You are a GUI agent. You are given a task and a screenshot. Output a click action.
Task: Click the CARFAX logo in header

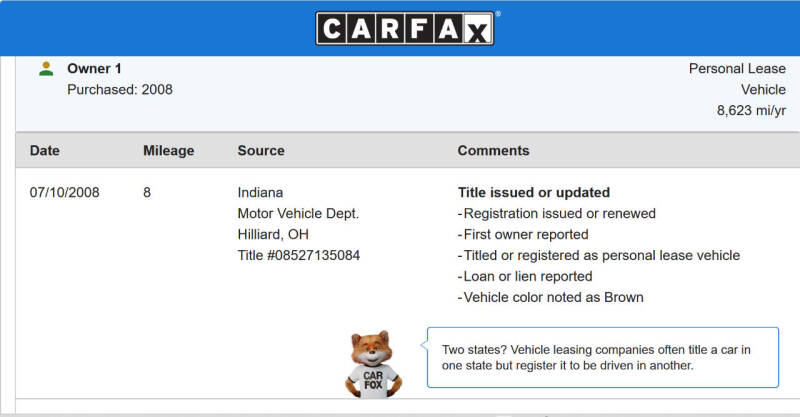405,29
